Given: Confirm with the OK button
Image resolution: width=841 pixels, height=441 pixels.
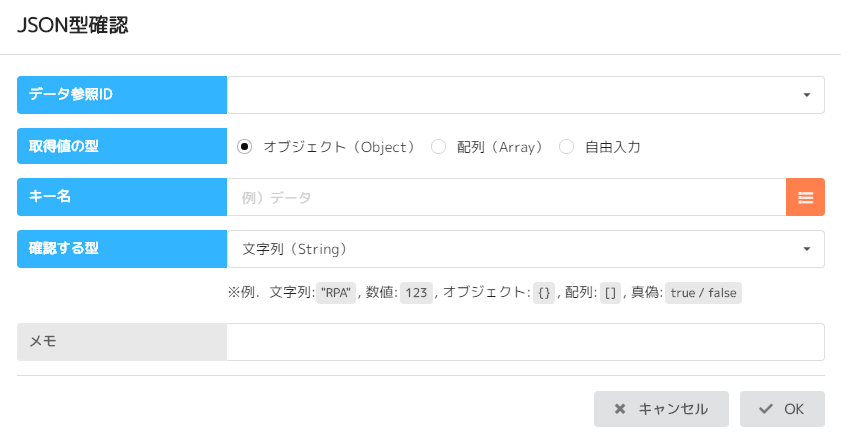Looking at the screenshot, I should [782, 409].
